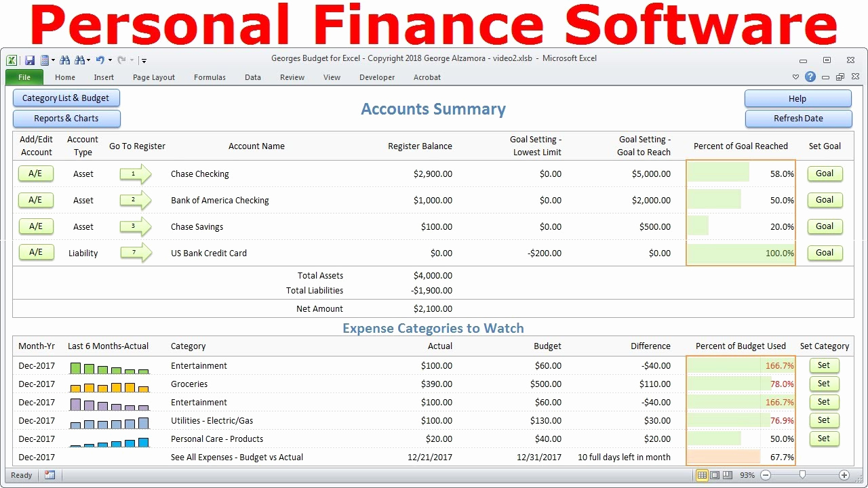Open the Developer ribbon tab
The width and height of the screenshot is (868, 488).
pyautogui.click(x=377, y=77)
